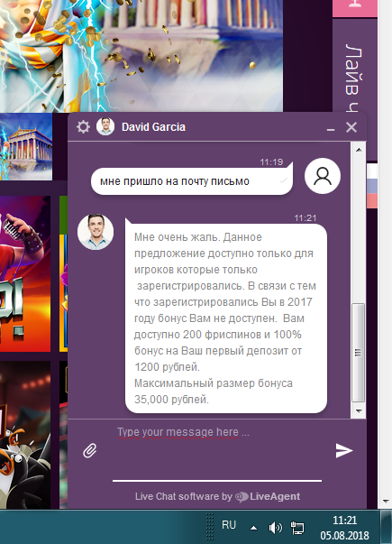392x544 pixels.
Task: Open the Greek temple game thumbnail
Action: (x=26, y=146)
